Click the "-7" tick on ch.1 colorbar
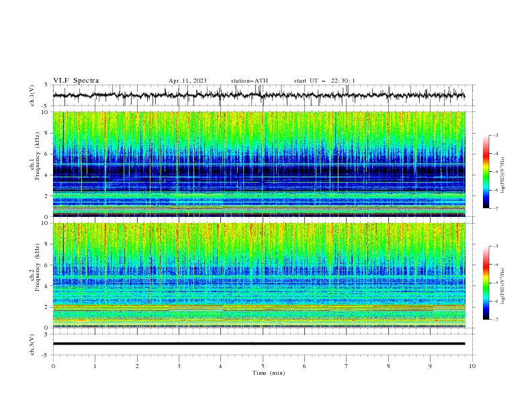This screenshot has height=411, width=532. click(495, 208)
